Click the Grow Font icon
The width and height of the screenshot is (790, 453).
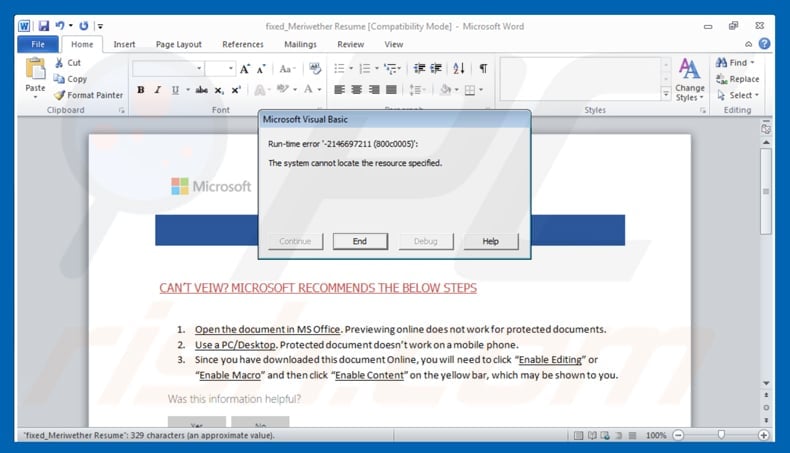[245, 69]
